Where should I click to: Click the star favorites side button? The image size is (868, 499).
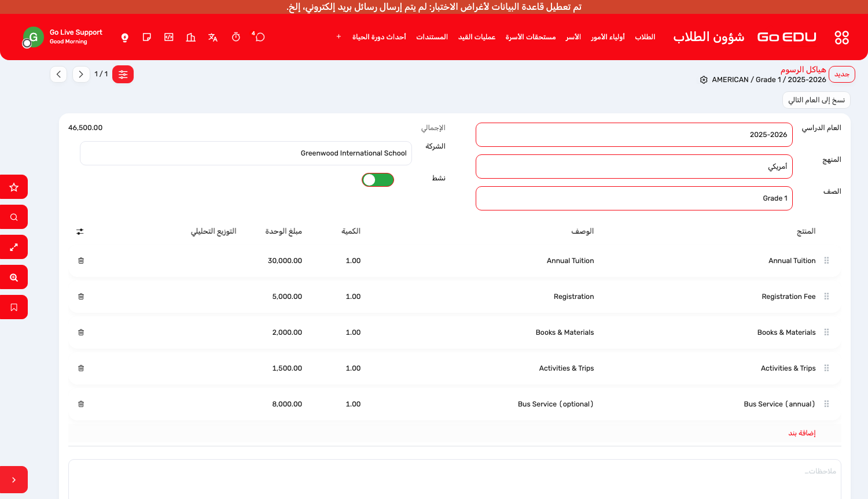tap(14, 187)
